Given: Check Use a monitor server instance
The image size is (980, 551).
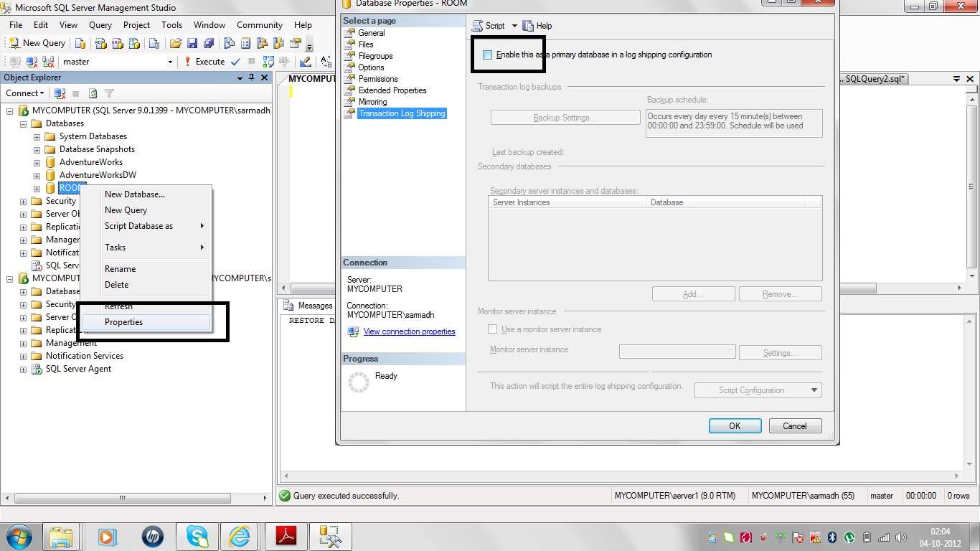Looking at the screenshot, I should pyautogui.click(x=492, y=329).
